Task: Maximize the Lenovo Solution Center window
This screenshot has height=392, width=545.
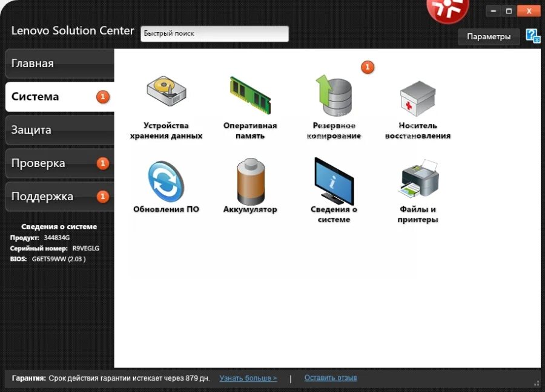Action: [x=509, y=11]
